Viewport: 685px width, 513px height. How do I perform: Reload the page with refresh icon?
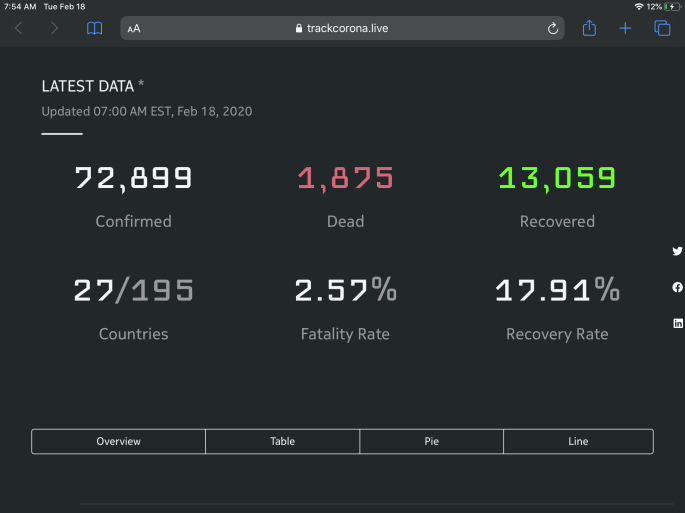[553, 29]
